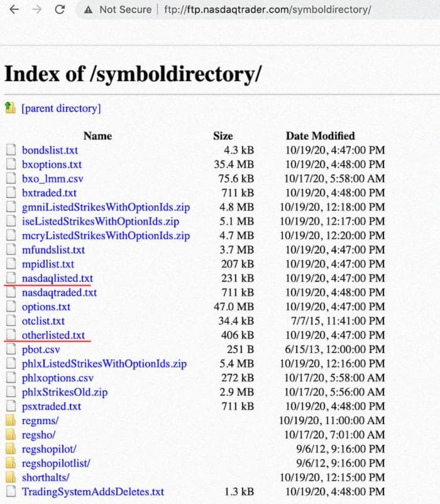Open mpidlist.txt
Screen dimensions: 440x504
48,264
